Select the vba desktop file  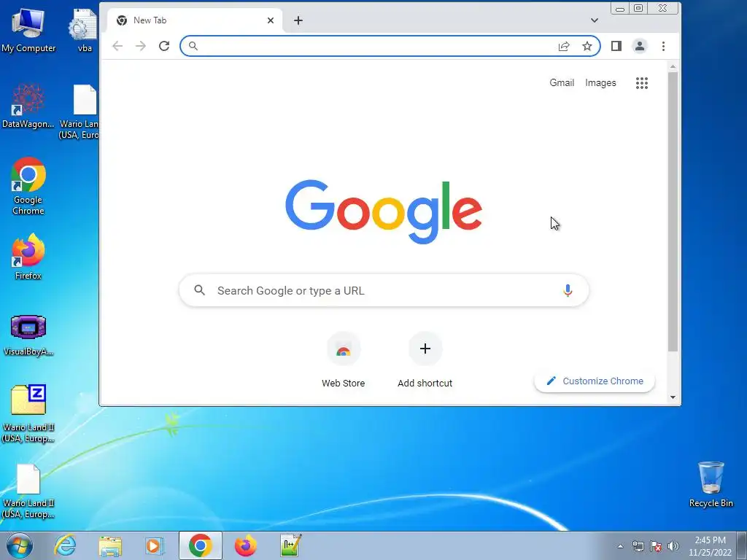point(85,31)
